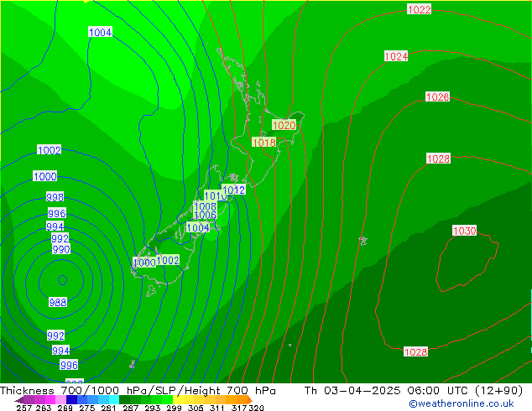The image size is (532, 411).
Task: Pick the dark green legend swatch above 287
Action: 124,399
